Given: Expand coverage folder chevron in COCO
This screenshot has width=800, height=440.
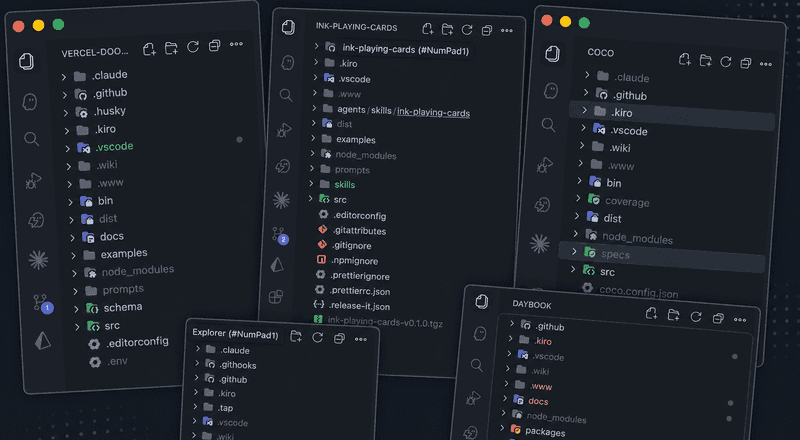Looking at the screenshot, I should tap(579, 198).
